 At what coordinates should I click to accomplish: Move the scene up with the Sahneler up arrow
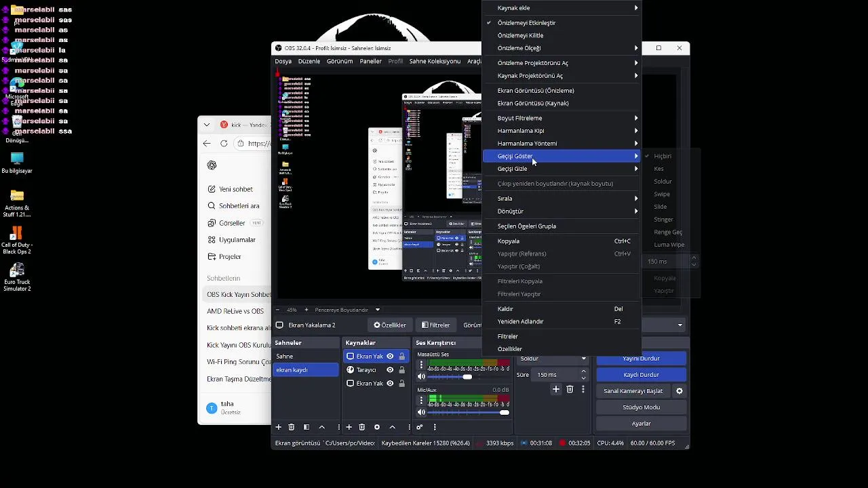point(322,427)
